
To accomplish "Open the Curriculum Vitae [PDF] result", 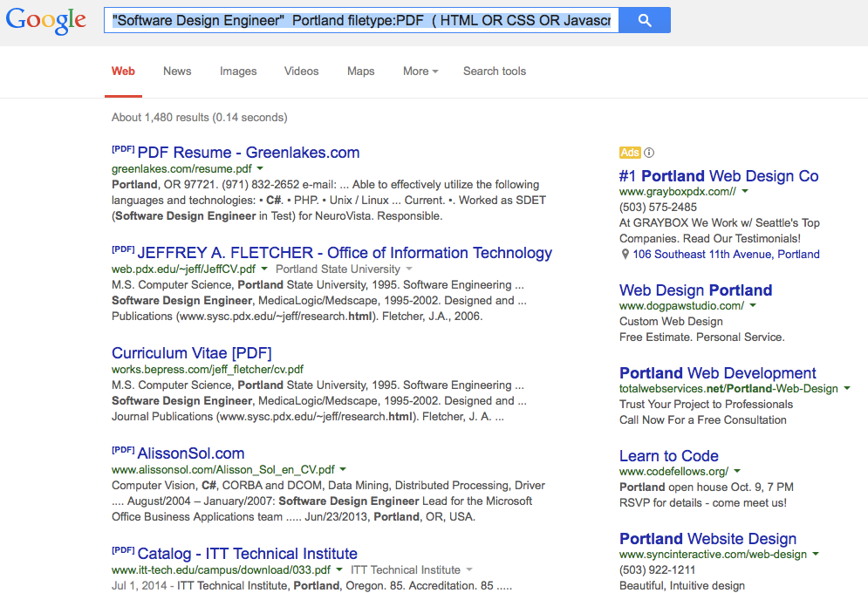I will [192, 353].
